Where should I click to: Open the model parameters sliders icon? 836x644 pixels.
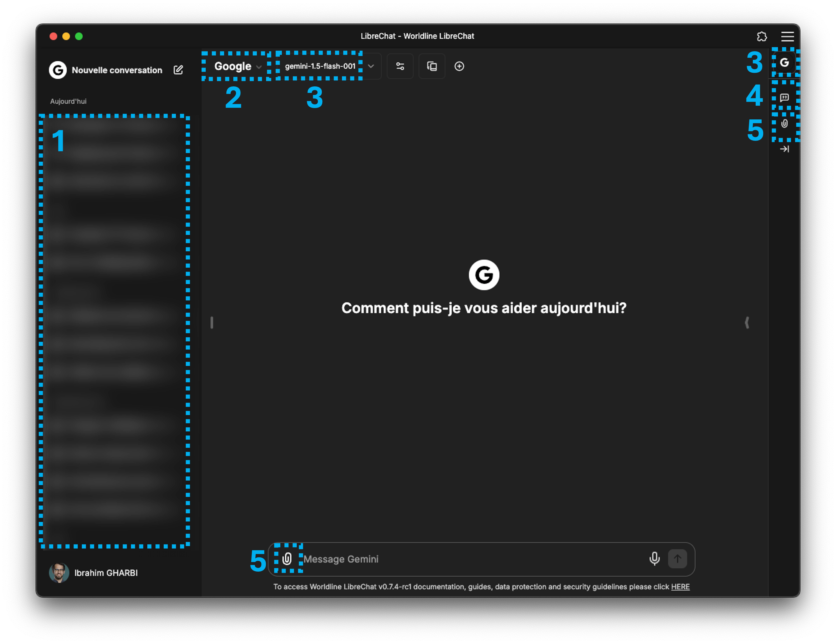400,66
